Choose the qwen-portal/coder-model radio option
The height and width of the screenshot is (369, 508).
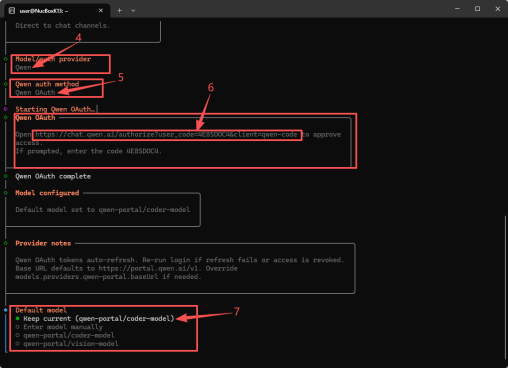(x=65, y=335)
